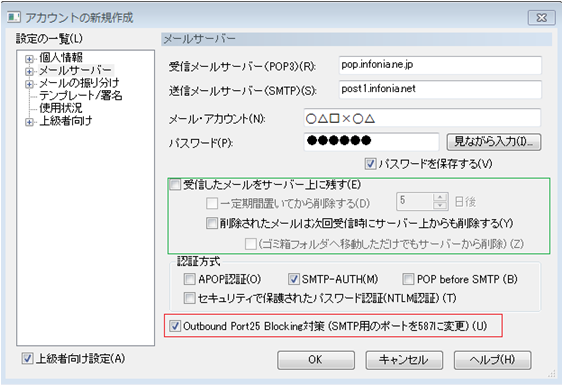Click the dialog title bar app icon
The height and width of the screenshot is (386, 563).
point(14,17)
